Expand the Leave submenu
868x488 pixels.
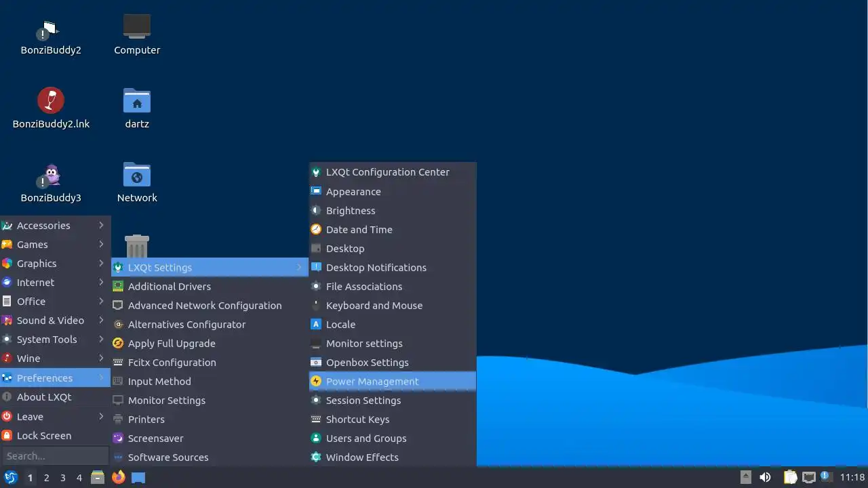point(55,416)
